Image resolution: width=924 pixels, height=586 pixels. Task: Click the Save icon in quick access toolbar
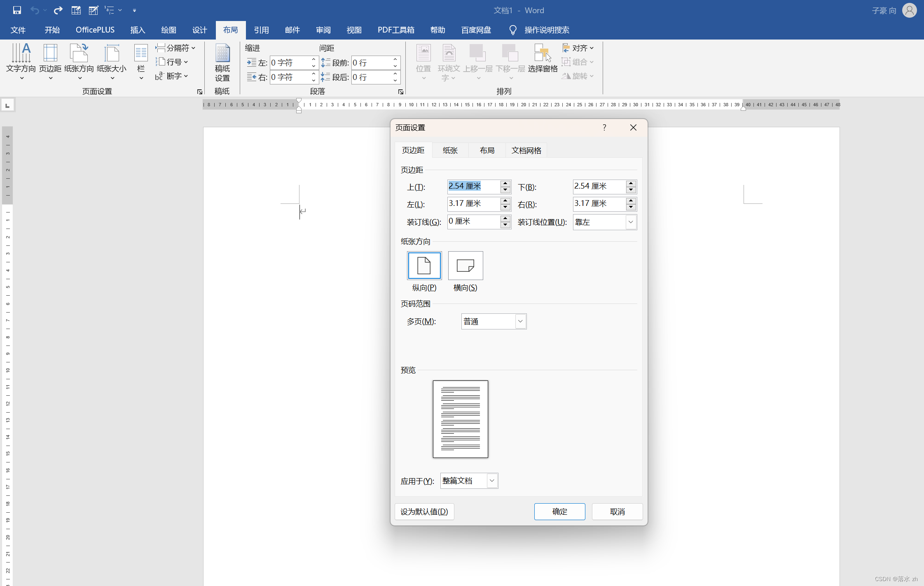coord(17,10)
